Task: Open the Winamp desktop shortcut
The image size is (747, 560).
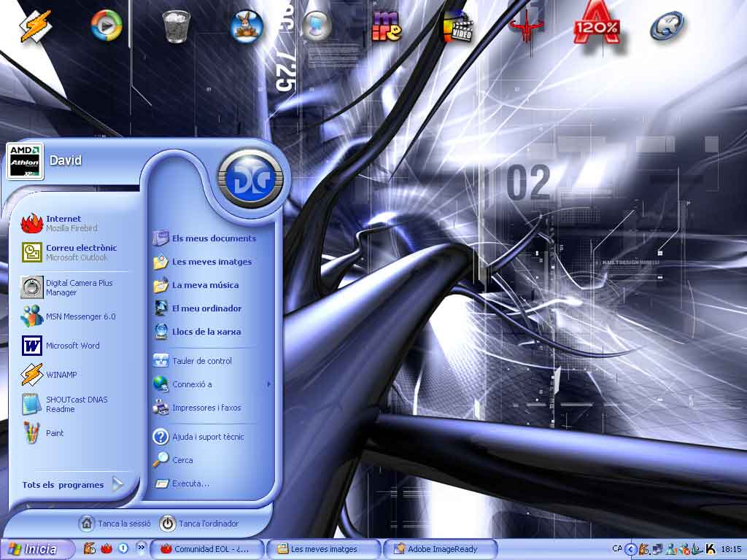Action: point(35,26)
